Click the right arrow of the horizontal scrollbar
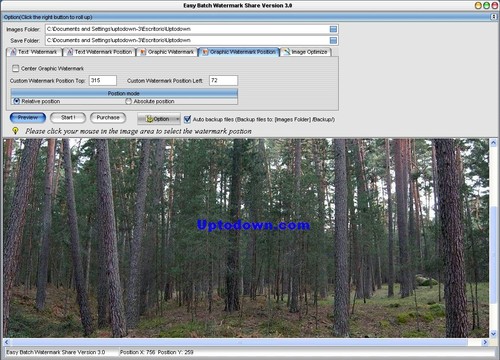This screenshot has width=500, height=360. coord(485,342)
